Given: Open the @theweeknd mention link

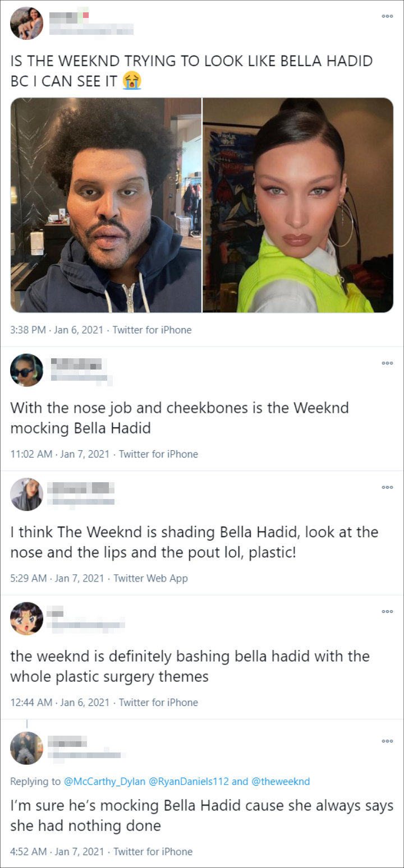Looking at the screenshot, I should click(280, 781).
